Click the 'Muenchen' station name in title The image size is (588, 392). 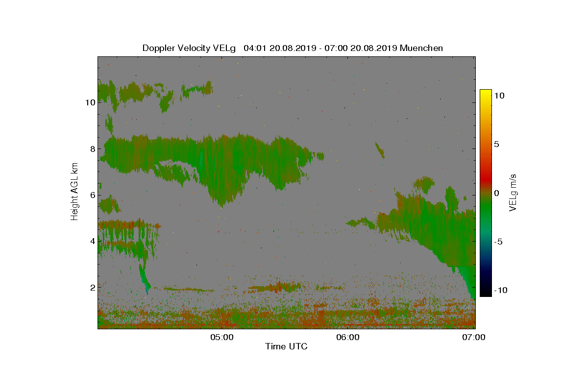tap(421, 48)
